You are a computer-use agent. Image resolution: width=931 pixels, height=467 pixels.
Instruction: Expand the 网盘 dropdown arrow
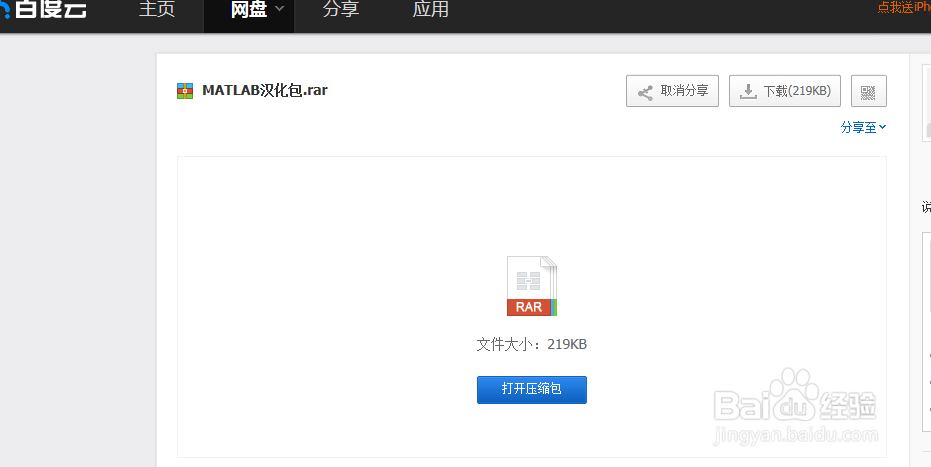pyautogui.click(x=280, y=9)
